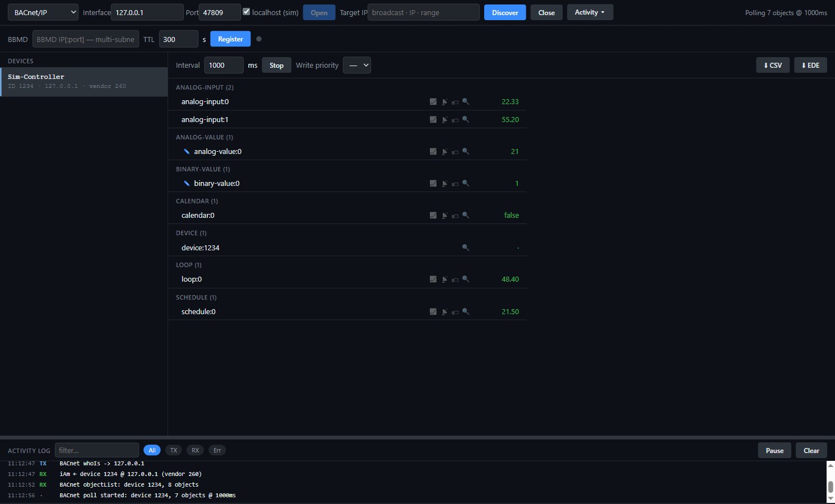Click the Port input field
Viewport: 835px width, 504px height.
click(x=220, y=12)
